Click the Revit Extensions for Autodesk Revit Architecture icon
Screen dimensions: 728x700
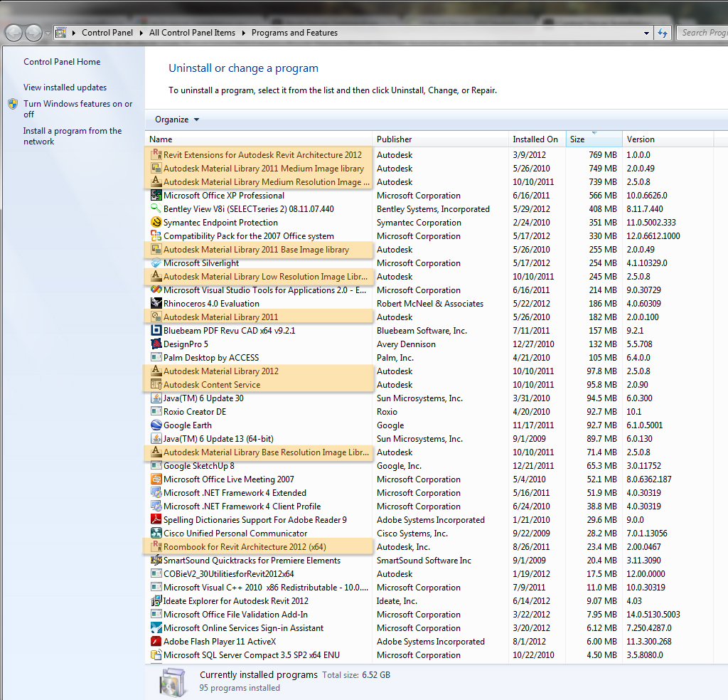pos(156,154)
